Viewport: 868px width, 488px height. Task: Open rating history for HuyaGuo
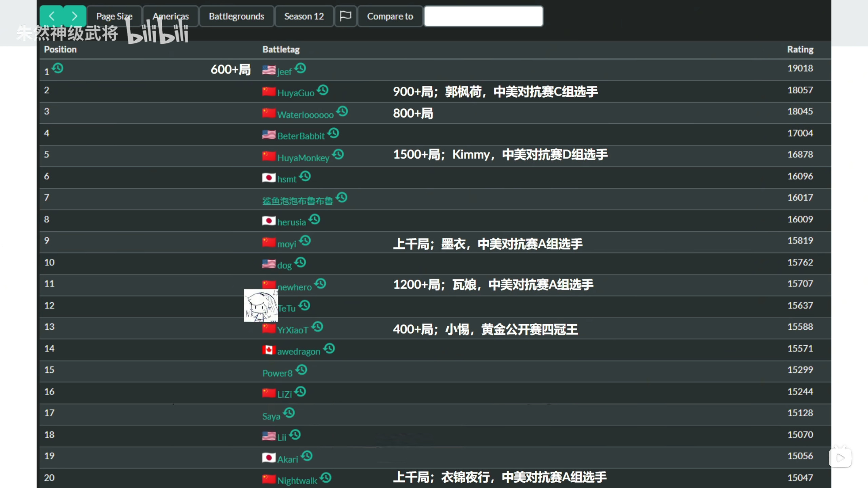point(323,90)
